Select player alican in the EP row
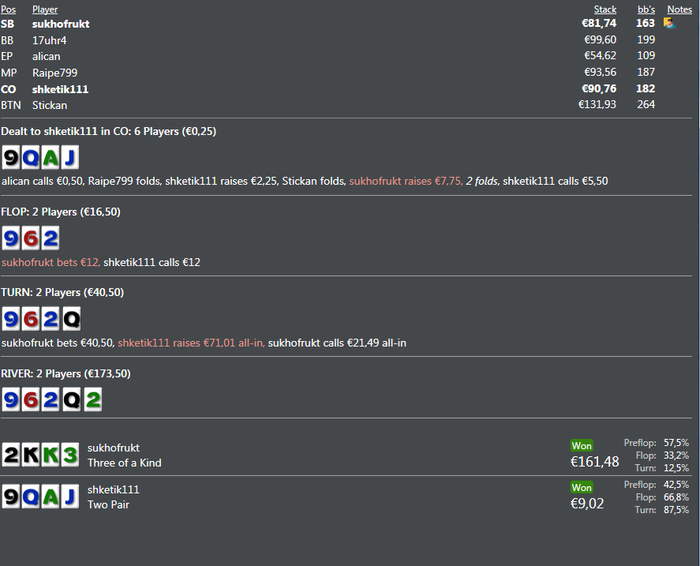This screenshot has height=566, width=700. point(46,56)
